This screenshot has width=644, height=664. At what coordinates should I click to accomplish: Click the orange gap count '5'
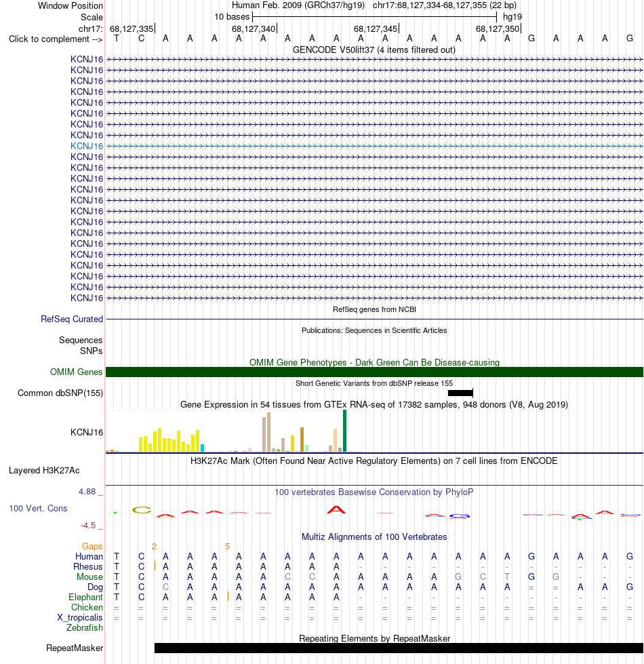click(x=227, y=546)
